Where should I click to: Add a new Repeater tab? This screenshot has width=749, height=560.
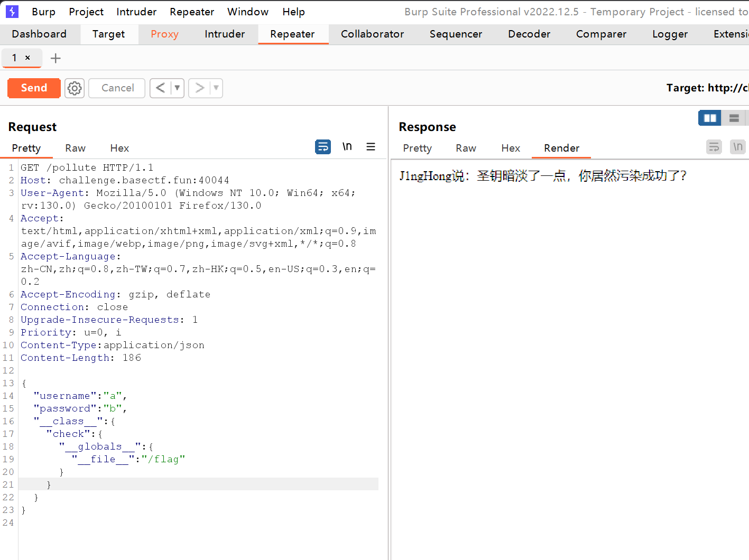click(x=56, y=58)
